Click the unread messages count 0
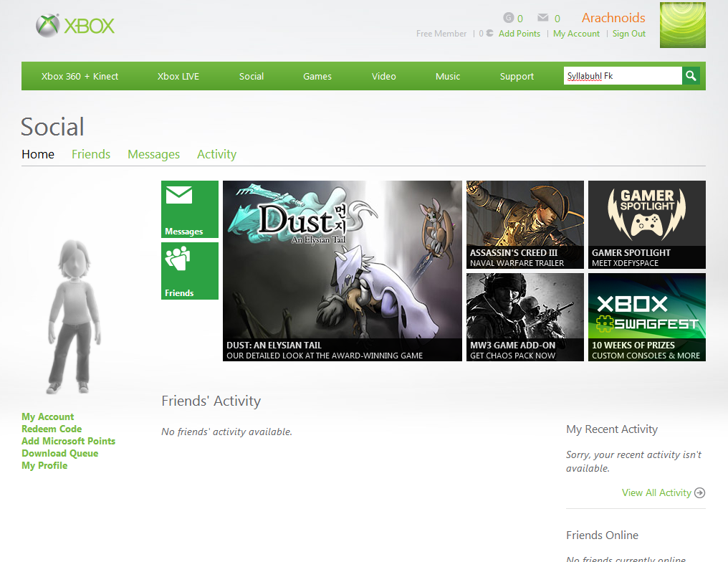Image resolution: width=728 pixels, height=562 pixels. (557, 19)
